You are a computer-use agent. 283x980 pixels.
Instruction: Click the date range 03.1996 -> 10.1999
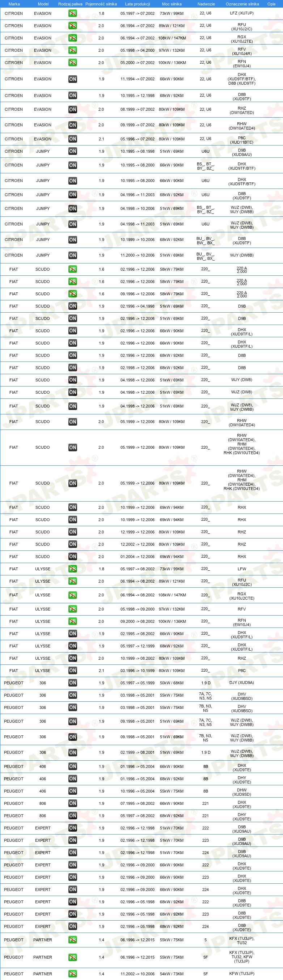coord(137,671)
